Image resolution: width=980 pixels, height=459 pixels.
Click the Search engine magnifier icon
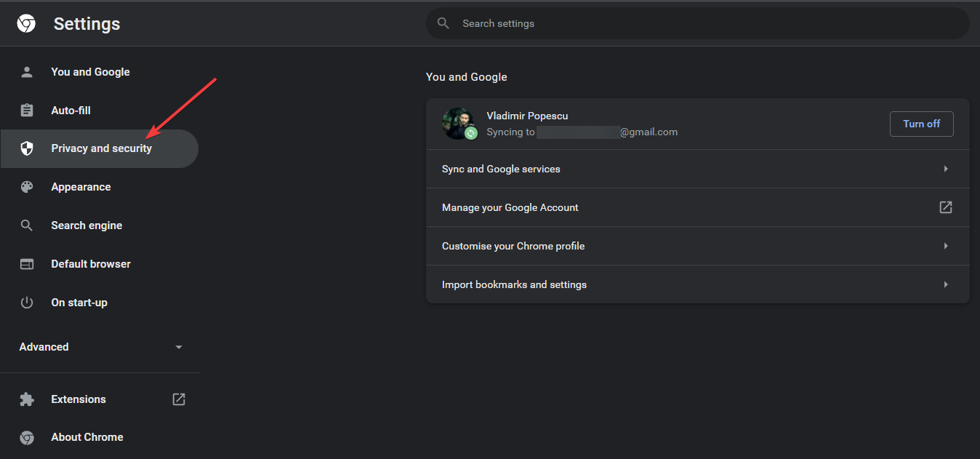click(x=27, y=225)
